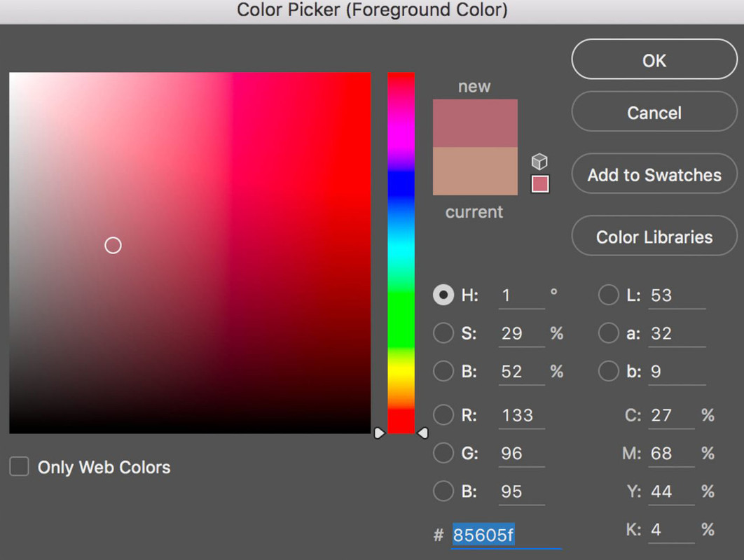744x560 pixels.
Task: Click the nearest web-safe color swatch
Action: pos(540,184)
